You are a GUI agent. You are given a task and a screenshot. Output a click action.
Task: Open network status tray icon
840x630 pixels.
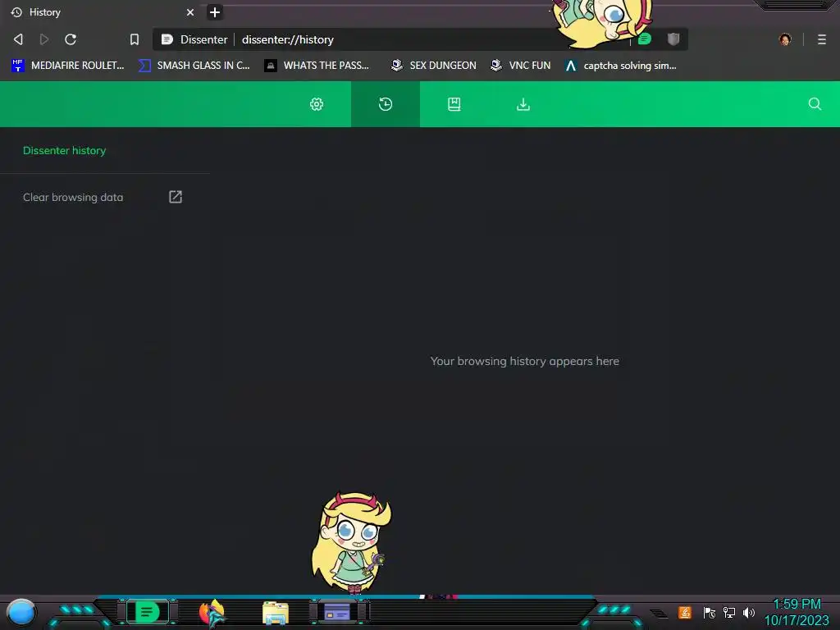pyautogui.click(x=729, y=612)
